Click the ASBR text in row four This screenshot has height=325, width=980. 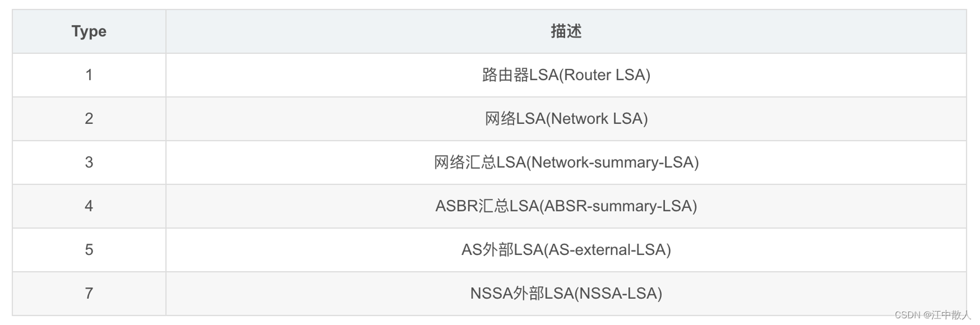456,206
